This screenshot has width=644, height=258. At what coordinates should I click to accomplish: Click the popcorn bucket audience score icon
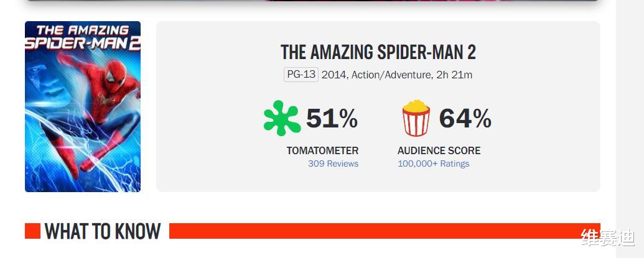pos(416,118)
